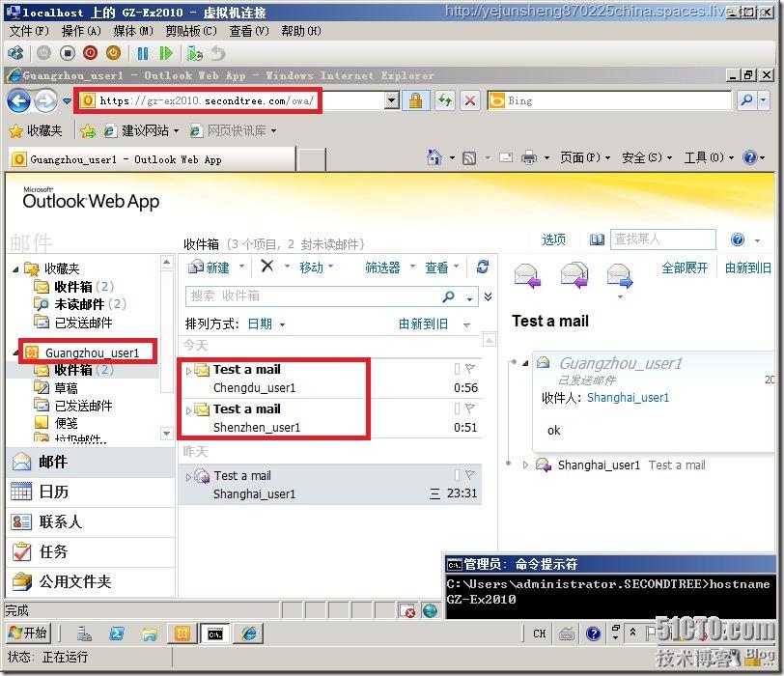The width and height of the screenshot is (784, 676).
Task: Open the IE address bar dropdown
Action: pos(391,100)
